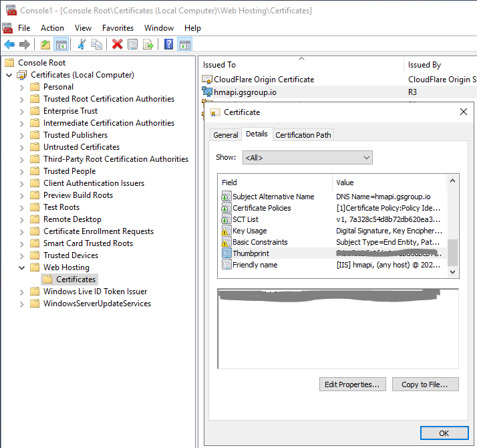Select the Trusted People store
The image size is (477, 448).
coord(69,171)
